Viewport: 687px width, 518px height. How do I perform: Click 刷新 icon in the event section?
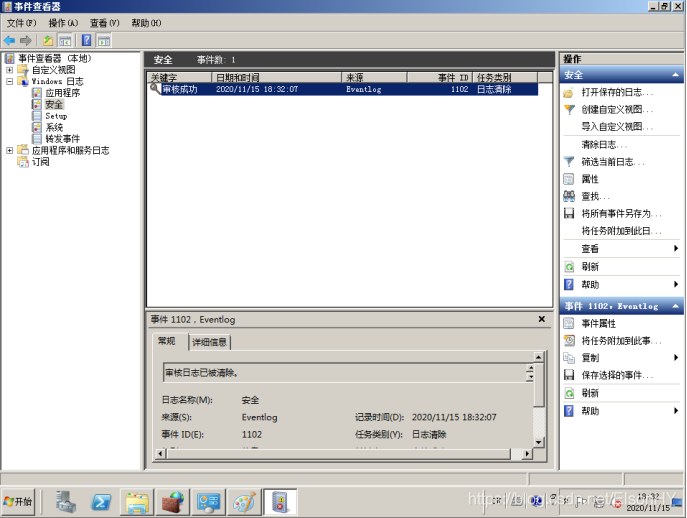pyautogui.click(x=569, y=393)
